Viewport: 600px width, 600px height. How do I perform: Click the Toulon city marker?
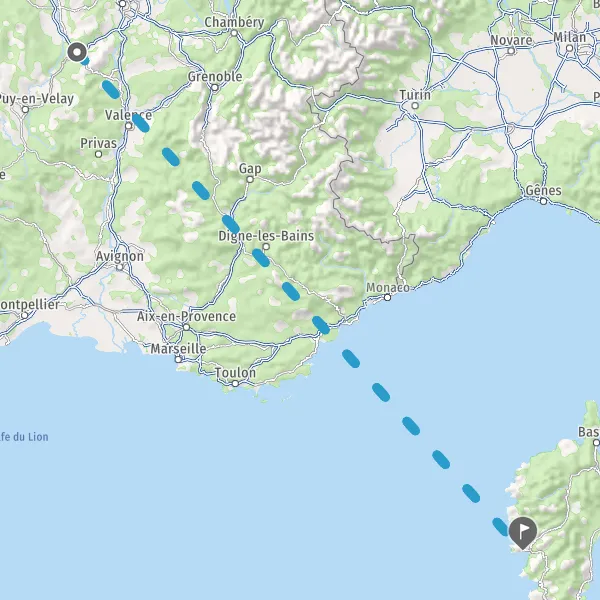[x=235, y=383]
